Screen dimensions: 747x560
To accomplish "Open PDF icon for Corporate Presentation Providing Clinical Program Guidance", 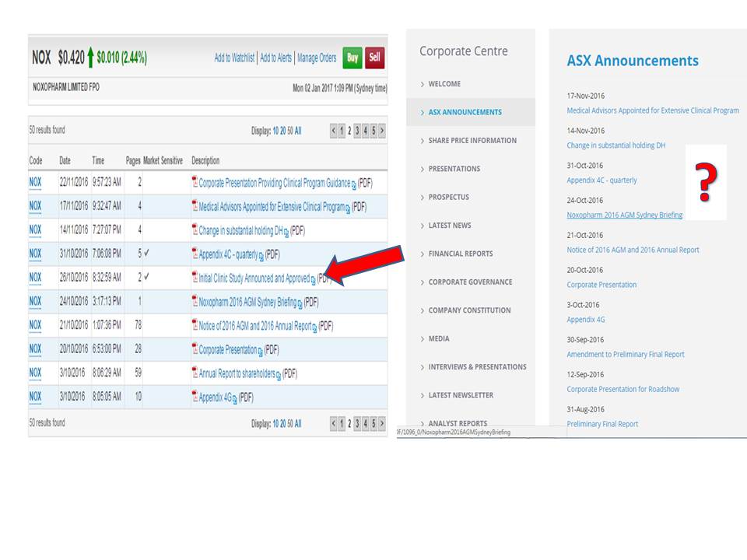I will (x=195, y=182).
